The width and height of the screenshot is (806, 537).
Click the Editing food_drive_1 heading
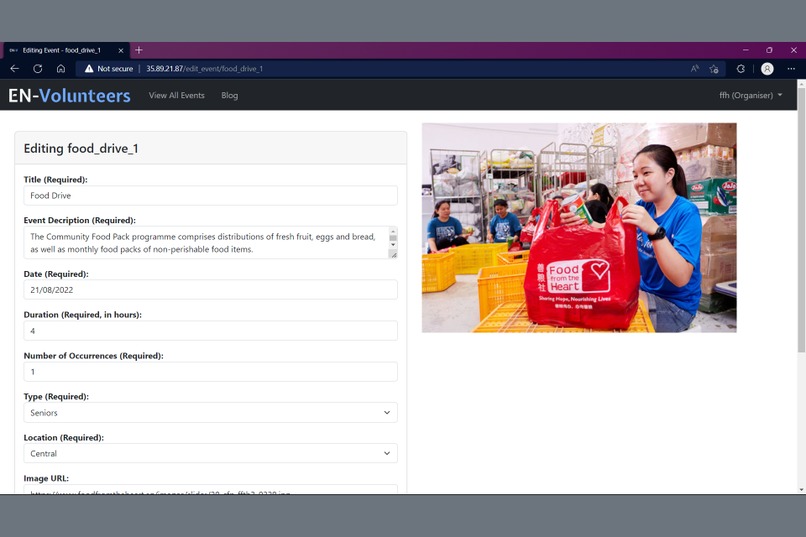81,149
